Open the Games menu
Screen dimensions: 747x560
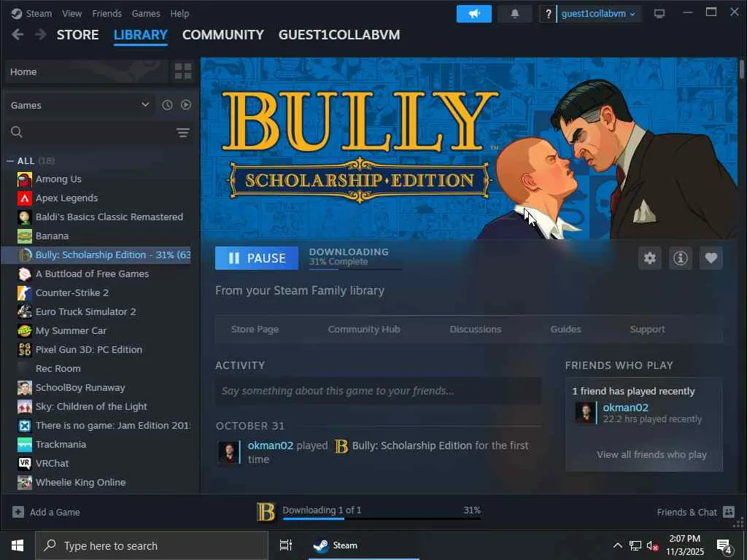pos(146,14)
